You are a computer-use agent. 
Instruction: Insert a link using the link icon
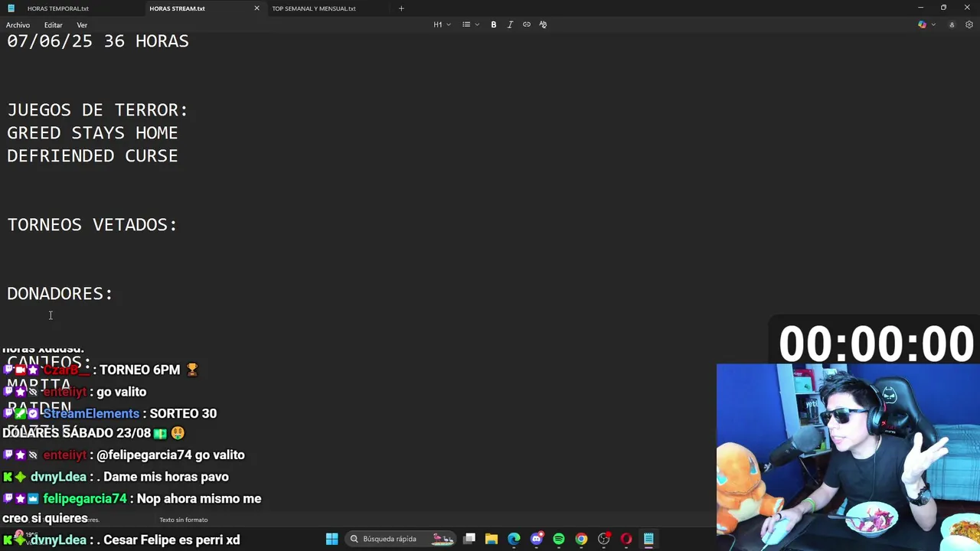(x=527, y=24)
